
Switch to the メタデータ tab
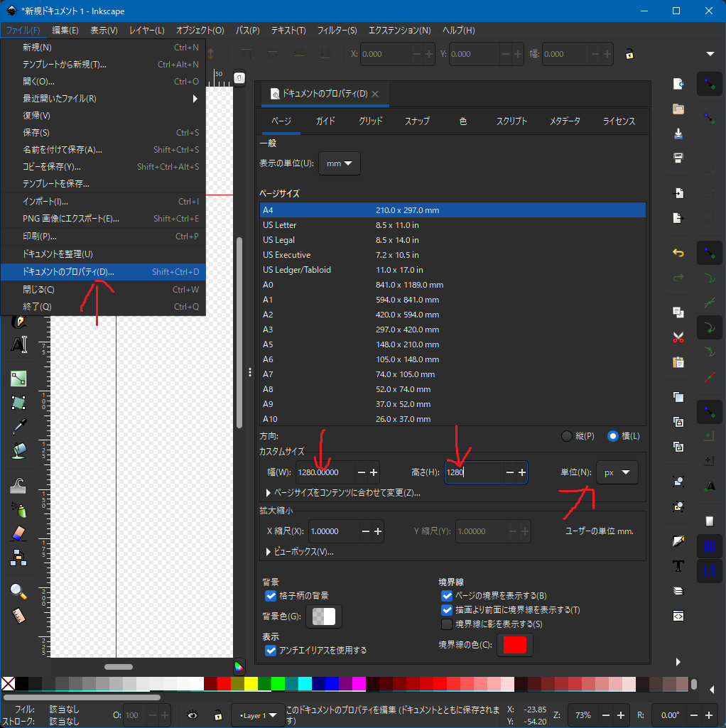click(565, 121)
